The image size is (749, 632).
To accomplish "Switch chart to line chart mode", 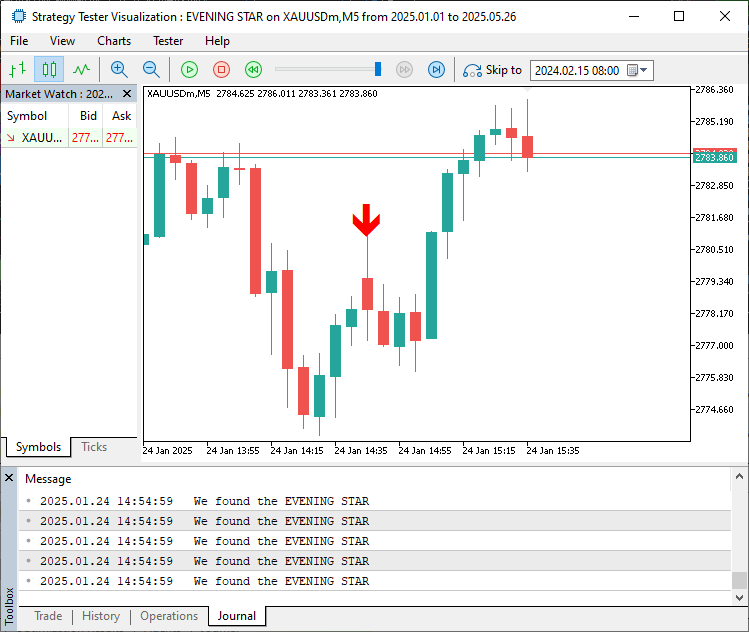I will click(81, 70).
